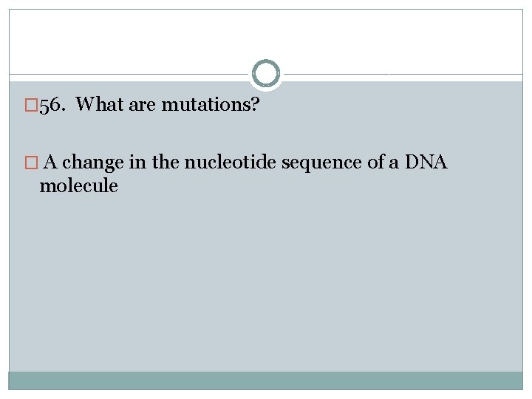Click the word "change" in the answer
Viewport: 532px width, 399px height.
(x=92, y=163)
